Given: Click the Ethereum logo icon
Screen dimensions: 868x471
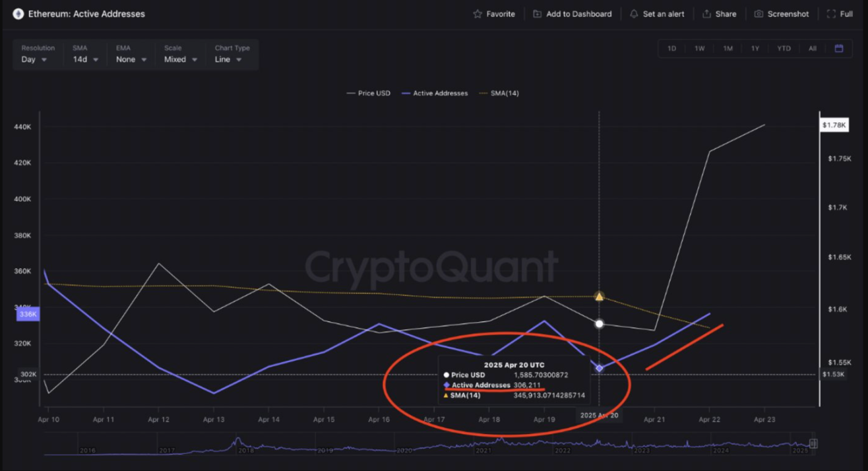Looking at the screenshot, I should (18, 14).
